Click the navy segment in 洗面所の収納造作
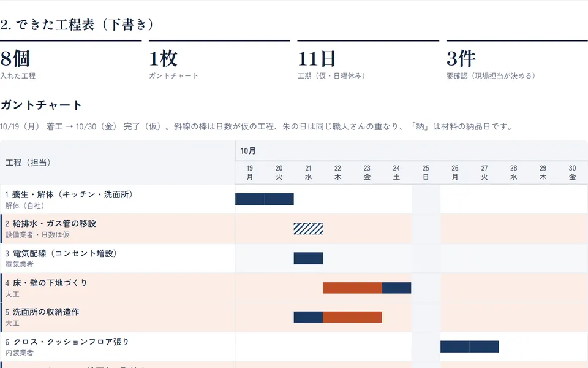 point(308,317)
